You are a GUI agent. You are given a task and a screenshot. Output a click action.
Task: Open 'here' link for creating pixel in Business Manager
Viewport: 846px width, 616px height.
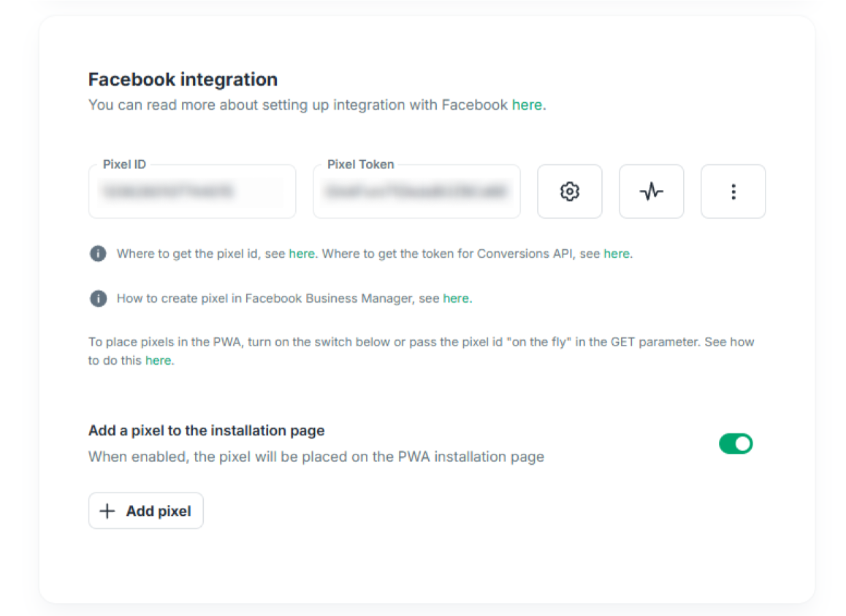(x=456, y=299)
